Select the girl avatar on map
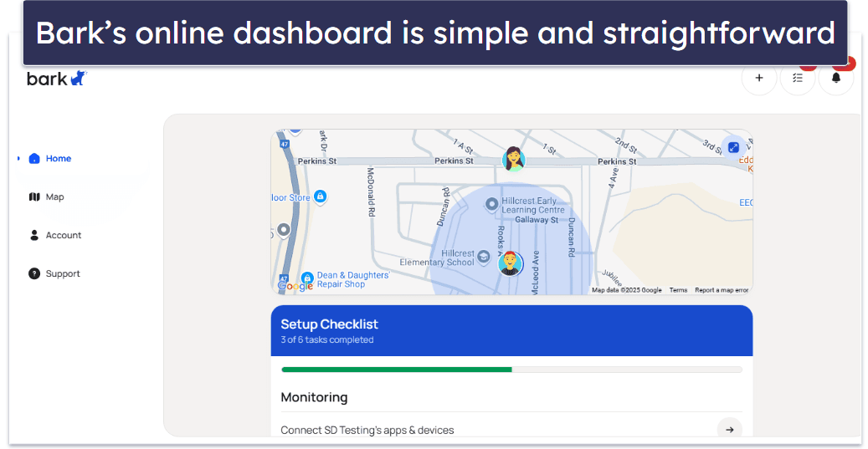The image size is (868, 449). tap(514, 159)
